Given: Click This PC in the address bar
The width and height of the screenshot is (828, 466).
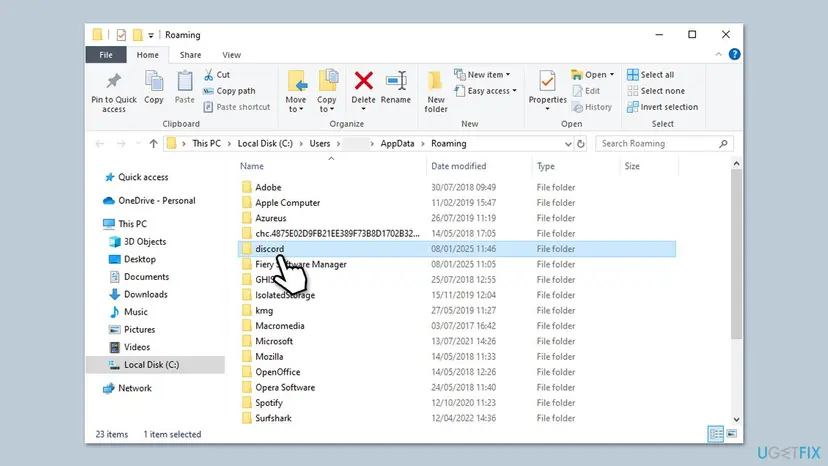Looking at the screenshot, I should (206, 144).
